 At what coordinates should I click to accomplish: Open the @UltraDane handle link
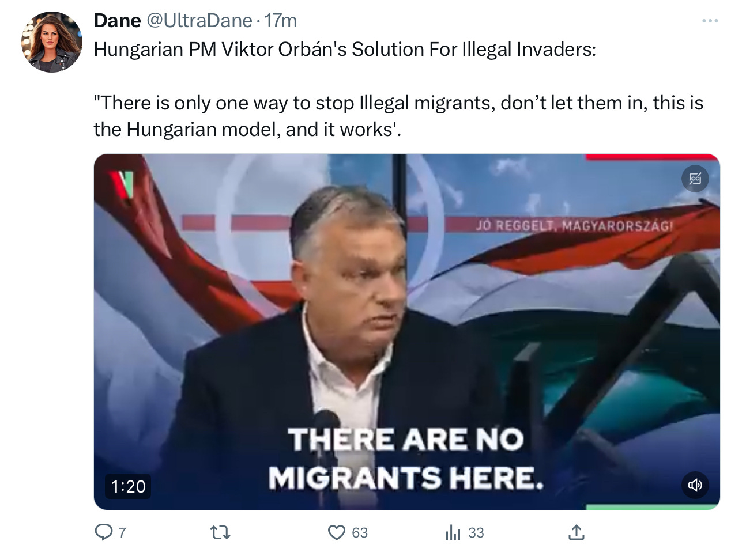click(x=199, y=21)
